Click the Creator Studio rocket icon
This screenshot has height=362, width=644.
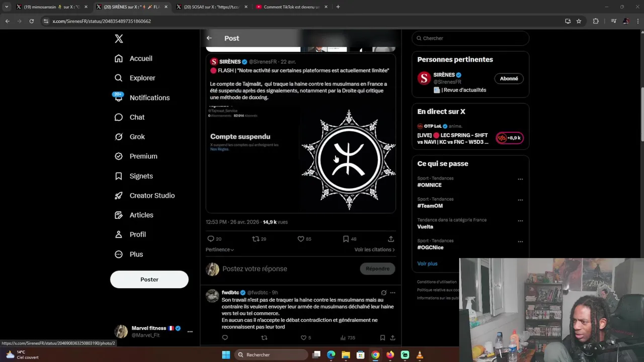point(119,196)
